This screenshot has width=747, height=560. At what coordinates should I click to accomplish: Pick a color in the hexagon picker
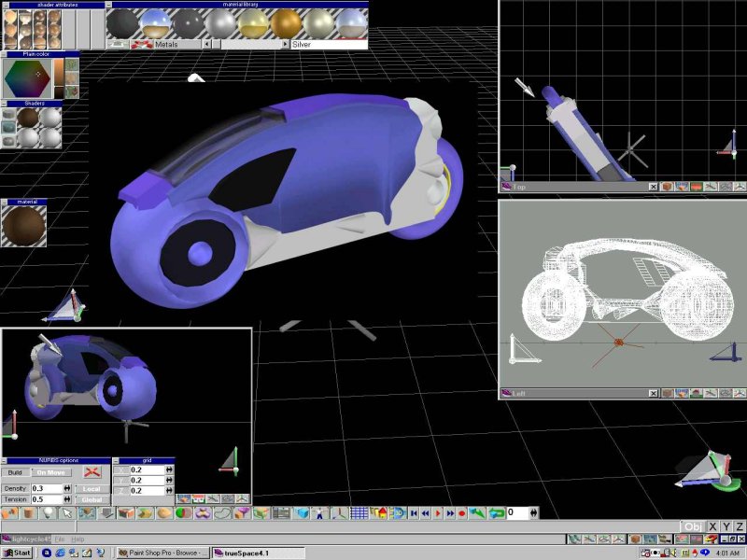(27, 78)
